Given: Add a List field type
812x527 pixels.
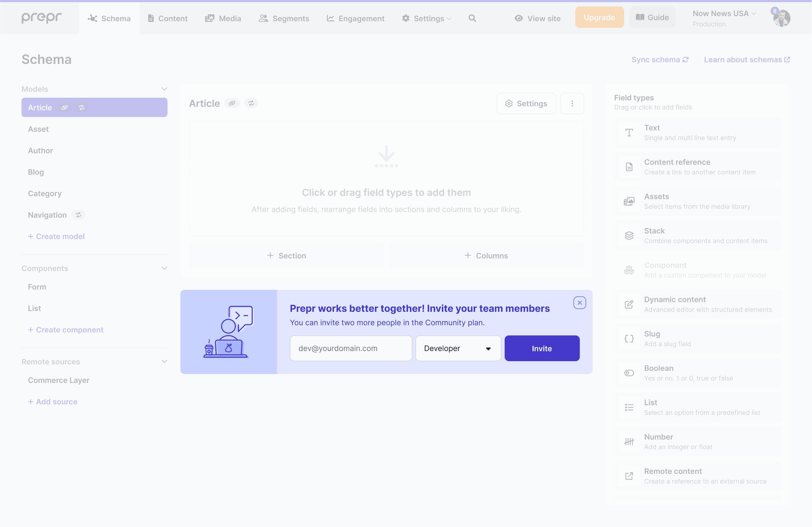Looking at the screenshot, I should (698, 407).
